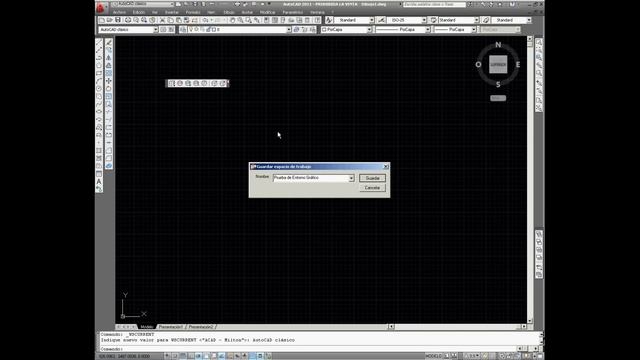Screen dimensions: 640x360
Task: Click the vertical scrollbar down arrow of the drawing area
Action: (530, 321)
